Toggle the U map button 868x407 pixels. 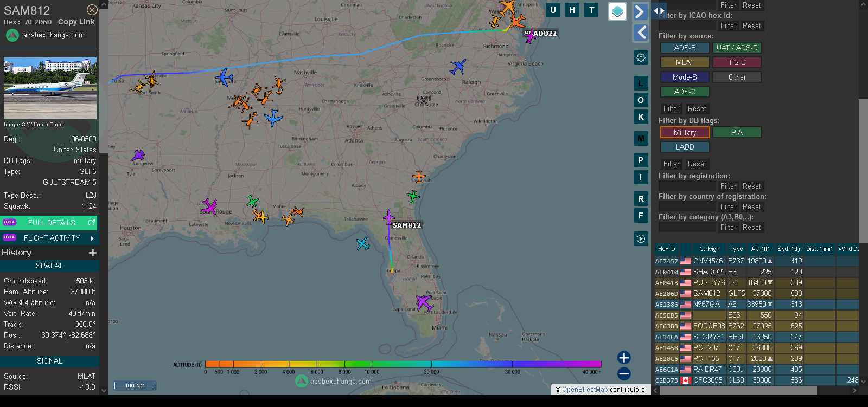pyautogui.click(x=553, y=10)
